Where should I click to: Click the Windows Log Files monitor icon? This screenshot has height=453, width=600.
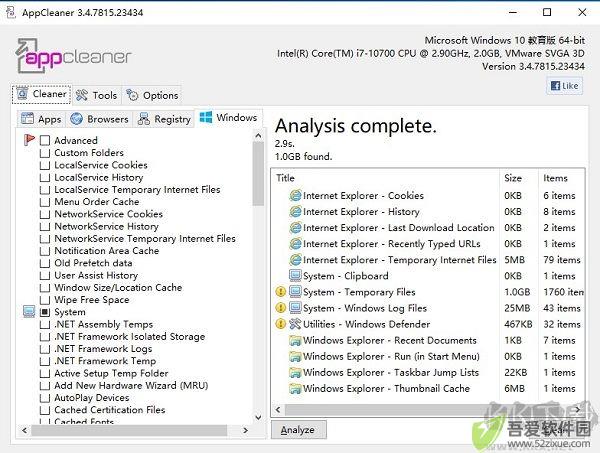pos(295,308)
